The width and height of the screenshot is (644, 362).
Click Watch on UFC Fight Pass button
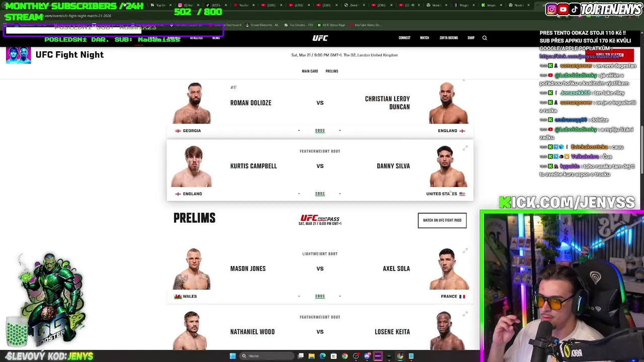[442, 220]
